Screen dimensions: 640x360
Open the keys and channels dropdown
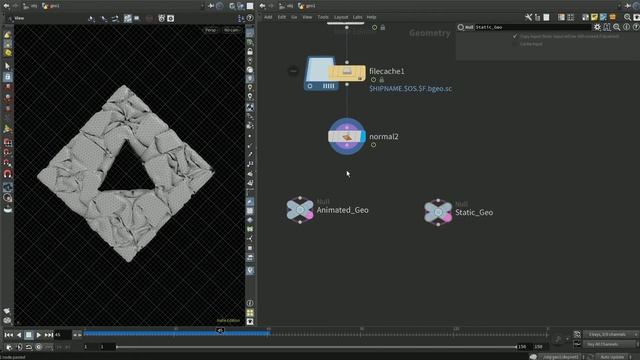610,334
